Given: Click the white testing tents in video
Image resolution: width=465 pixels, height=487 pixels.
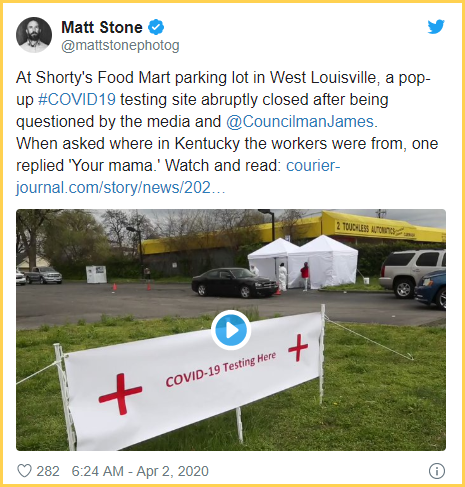Looking at the screenshot, I should tap(303, 262).
